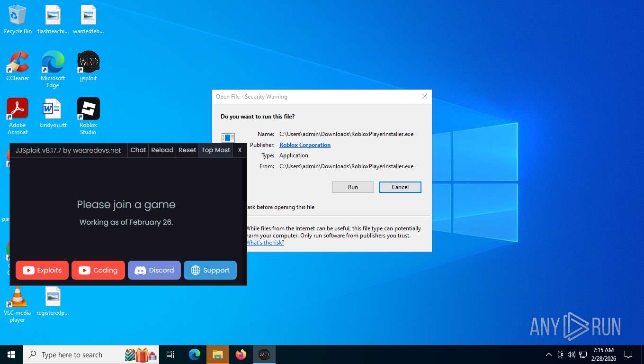Select the flashteachi... image file icon
Image resolution: width=644 pixels, height=364 pixels.
53,19
